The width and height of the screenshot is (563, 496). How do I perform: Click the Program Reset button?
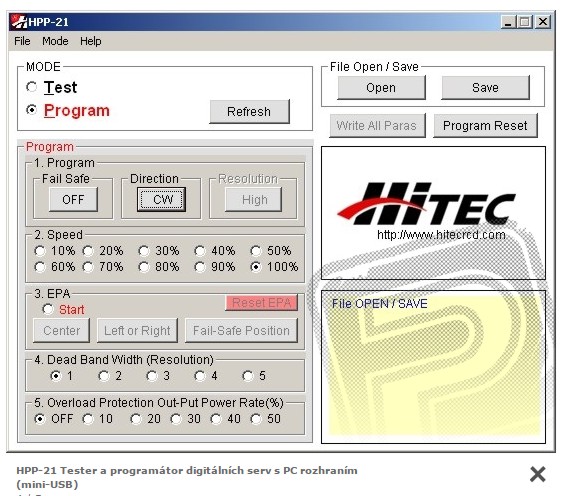click(485, 126)
